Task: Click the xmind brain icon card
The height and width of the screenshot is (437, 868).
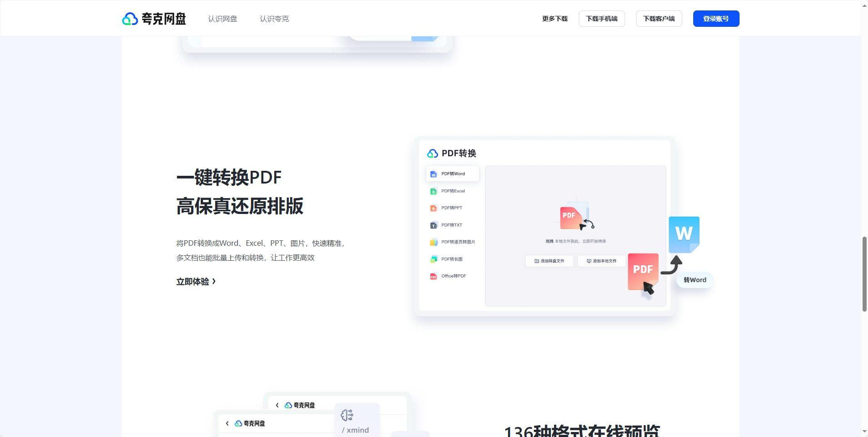Action: click(x=347, y=415)
